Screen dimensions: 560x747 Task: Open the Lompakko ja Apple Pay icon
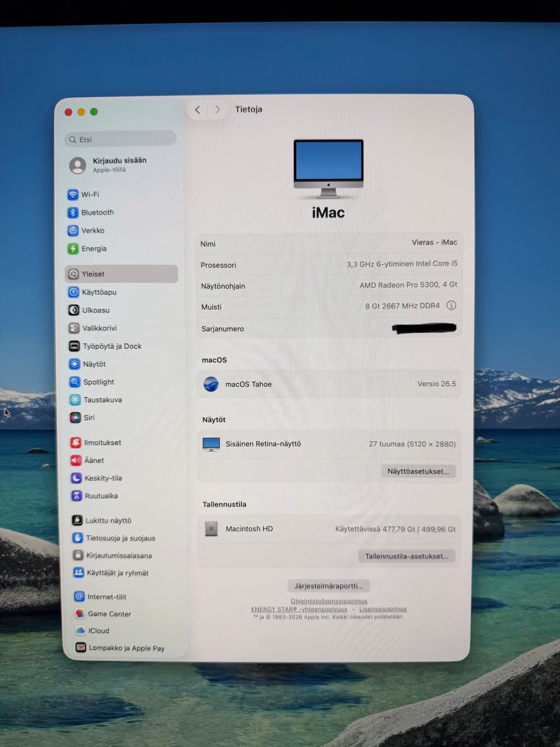point(80,647)
